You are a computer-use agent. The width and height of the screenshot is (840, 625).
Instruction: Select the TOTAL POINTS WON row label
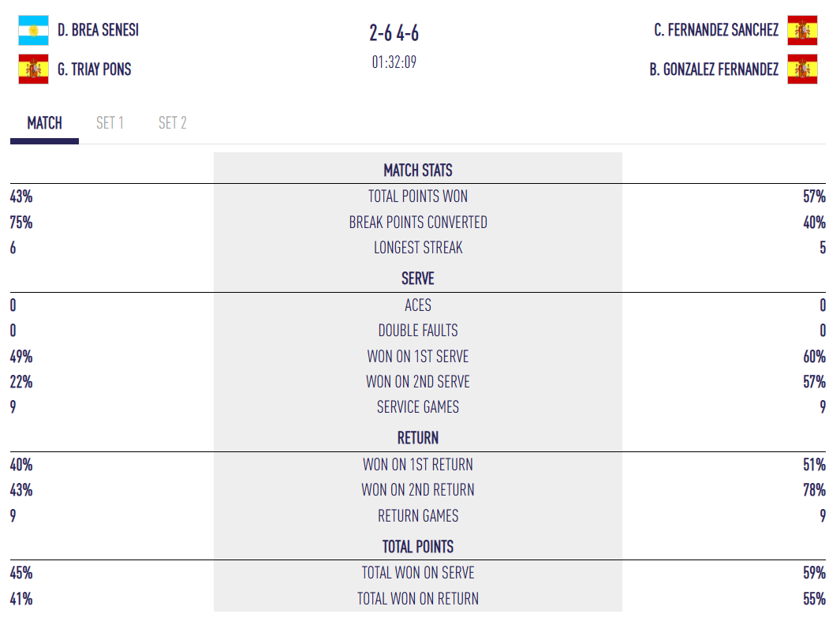tap(418, 196)
